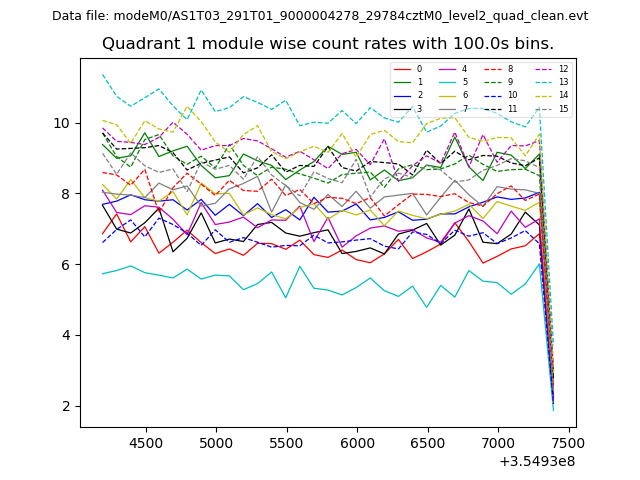640x480 pixels.
Task: Select the blue dashed legend line for module 10
Action: point(493,95)
